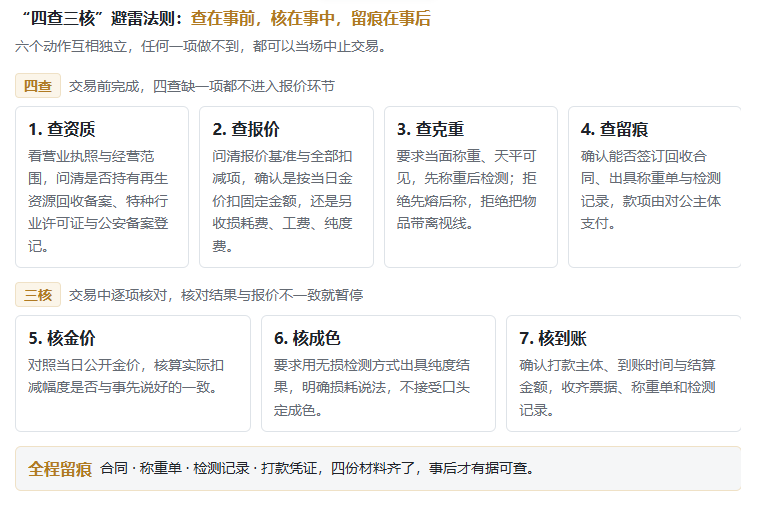Click the description starting 问清报价基准
This screenshot has width=758, height=513.
click(282, 201)
